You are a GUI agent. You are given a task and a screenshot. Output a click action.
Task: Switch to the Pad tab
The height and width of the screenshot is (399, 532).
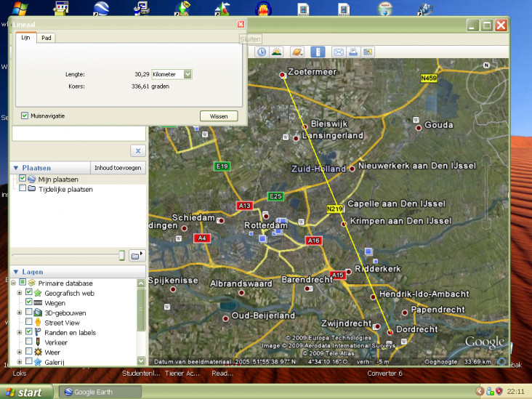coord(46,38)
